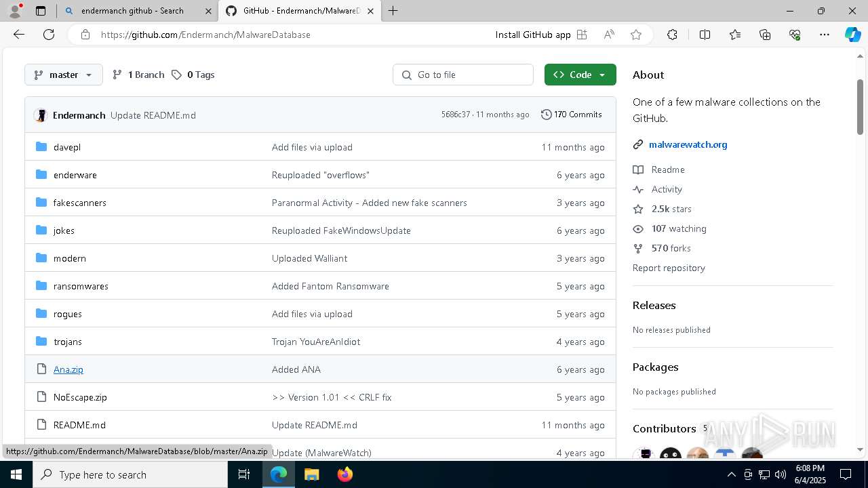Toggle split screen view icon

click(705, 35)
